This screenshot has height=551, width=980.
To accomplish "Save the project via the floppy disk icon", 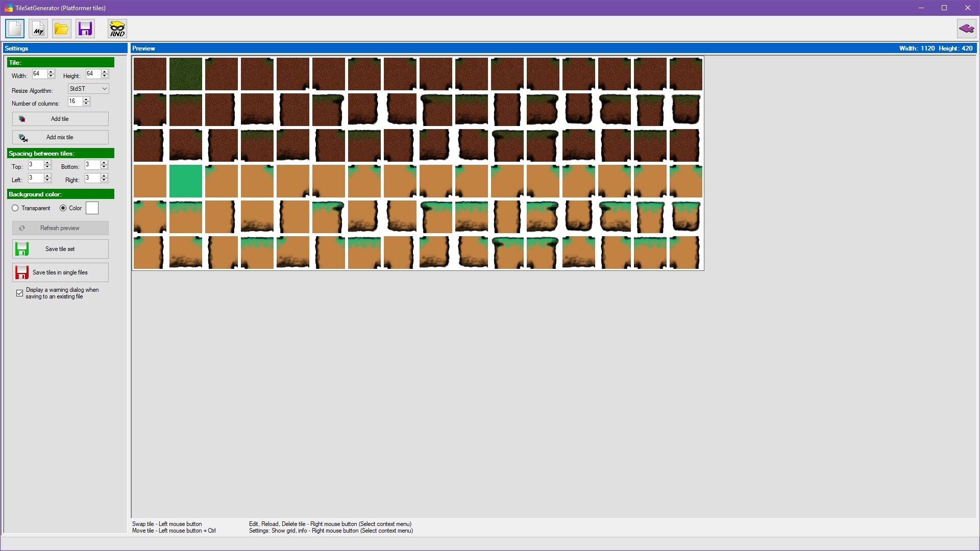I will click(85, 29).
